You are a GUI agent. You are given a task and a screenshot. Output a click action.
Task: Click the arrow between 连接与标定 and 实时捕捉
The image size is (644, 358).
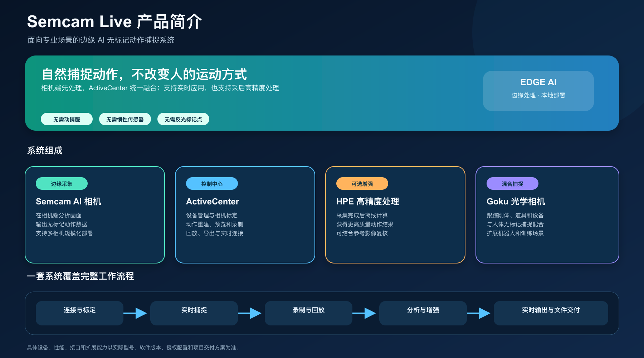pyautogui.click(x=135, y=313)
